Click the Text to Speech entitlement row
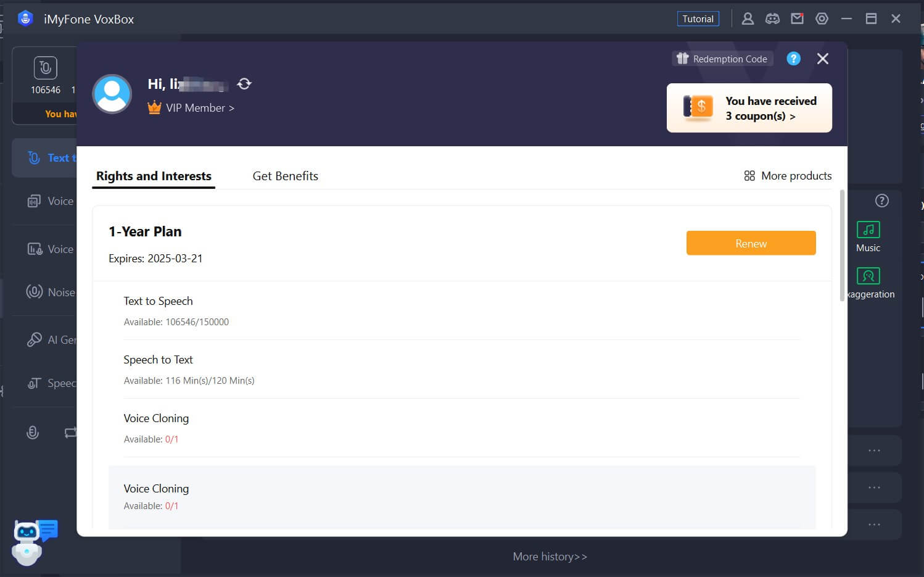Screen dimensions: 924x577 click(x=461, y=311)
